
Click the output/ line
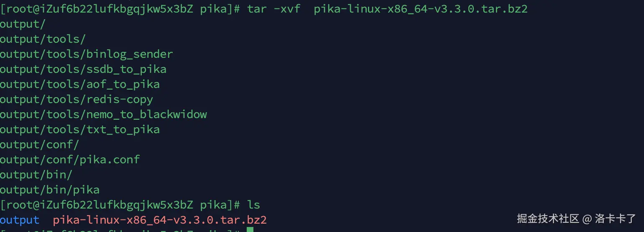click(23, 24)
